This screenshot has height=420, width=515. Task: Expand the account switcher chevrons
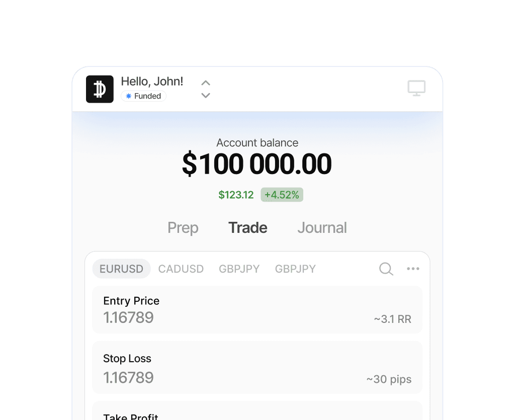(x=205, y=89)
